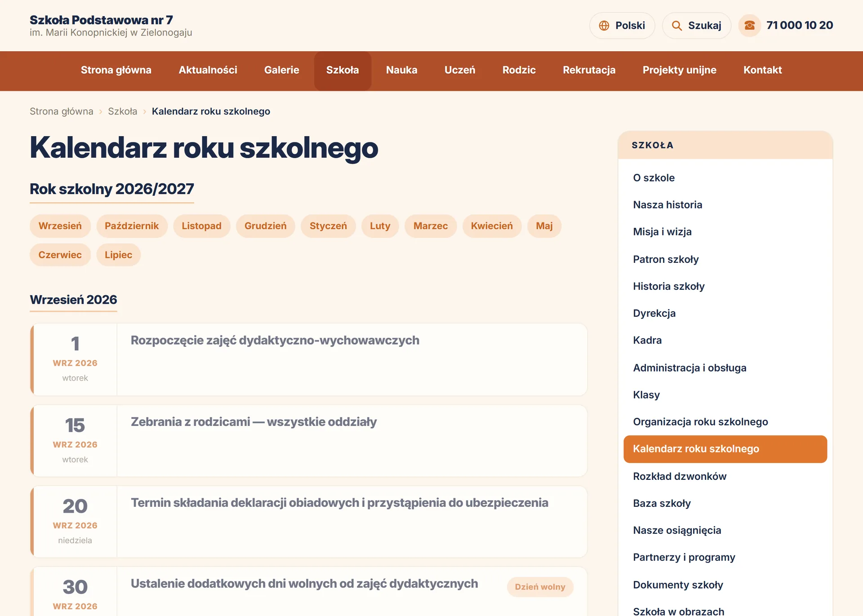Viewport: 863px width, 616px height.
Task: Open Misja i wizja sidebar link
Action: [725, 232]
